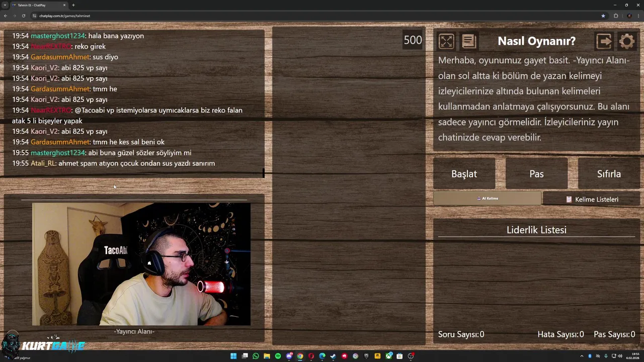This screenshot has width=644, height=362.
Task: Click the Pas Sayısı: 0 counter
Action: [x=614, y=334]
